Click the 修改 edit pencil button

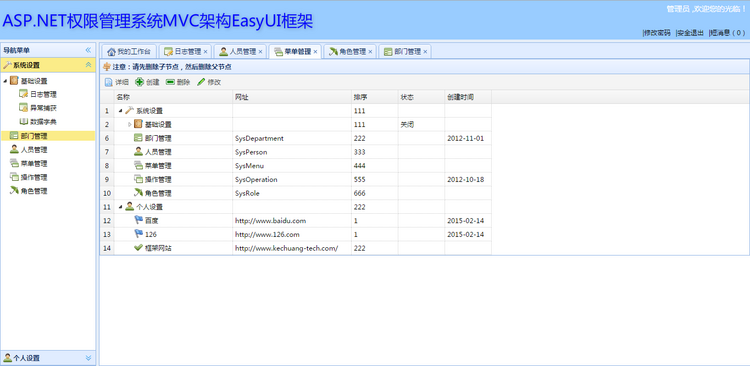pos(209,82)
